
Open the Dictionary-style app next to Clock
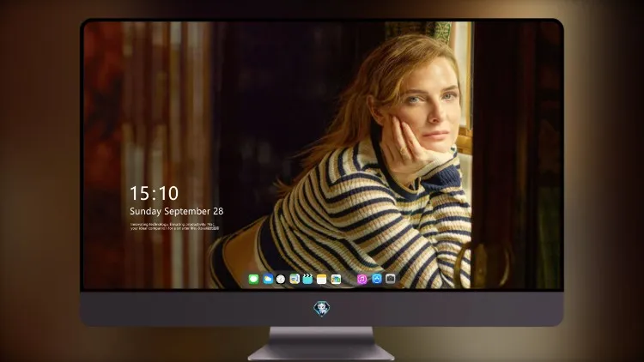click(295, 279)
